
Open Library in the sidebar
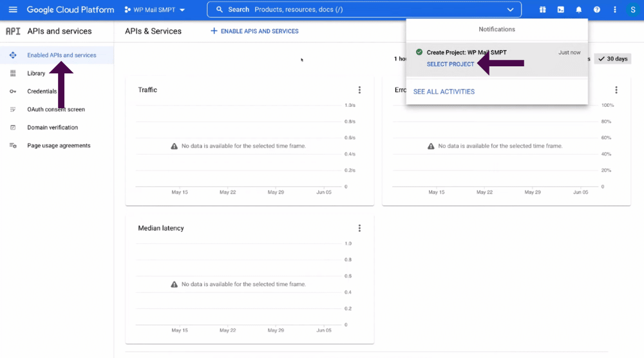(36, 73)
